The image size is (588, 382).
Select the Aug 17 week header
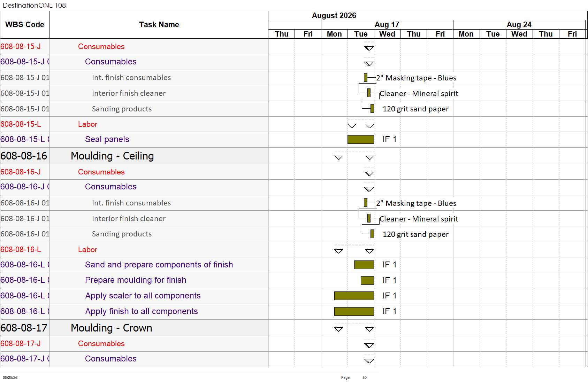387,25
